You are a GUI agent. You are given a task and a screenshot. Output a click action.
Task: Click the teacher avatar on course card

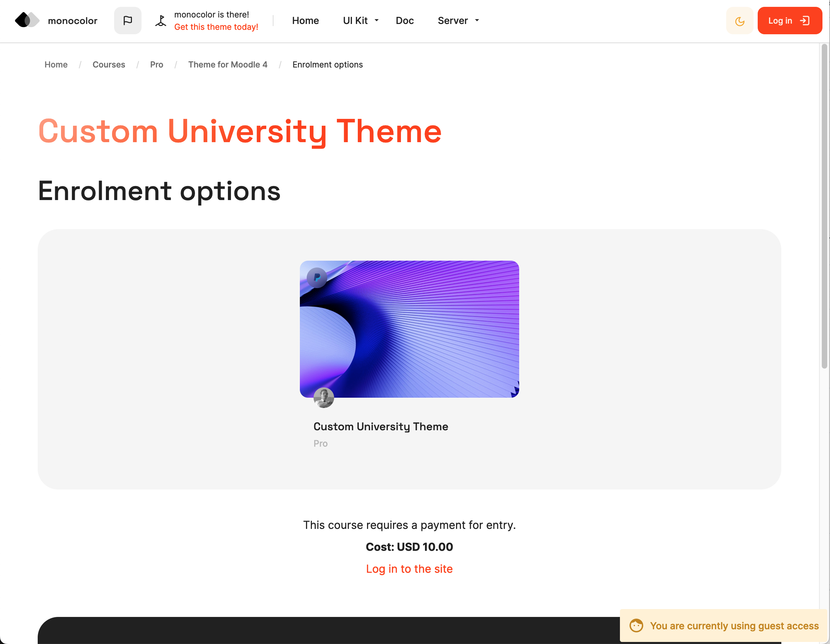(324, 398)
